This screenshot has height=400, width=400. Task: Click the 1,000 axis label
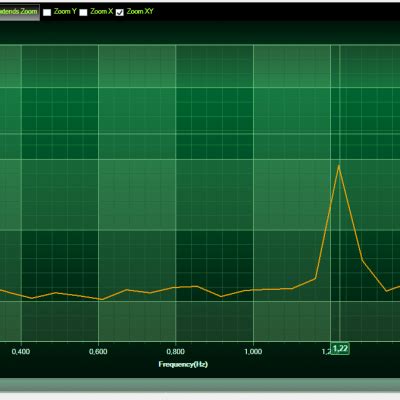point(253,351)
